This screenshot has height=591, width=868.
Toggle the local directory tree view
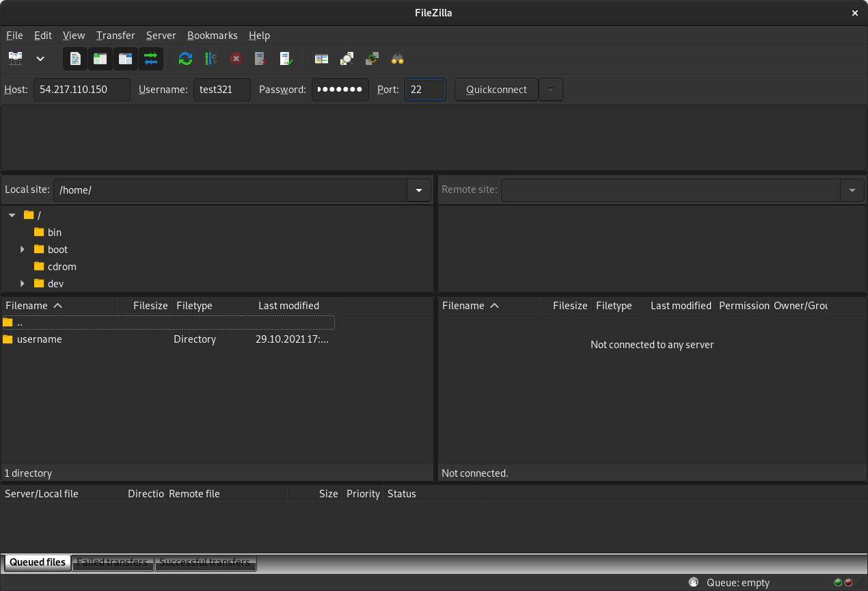pos(100,59)
